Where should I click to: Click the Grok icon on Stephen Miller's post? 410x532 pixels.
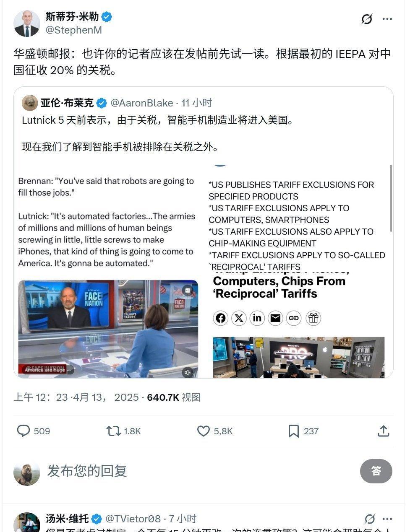[x=367, y=19]
